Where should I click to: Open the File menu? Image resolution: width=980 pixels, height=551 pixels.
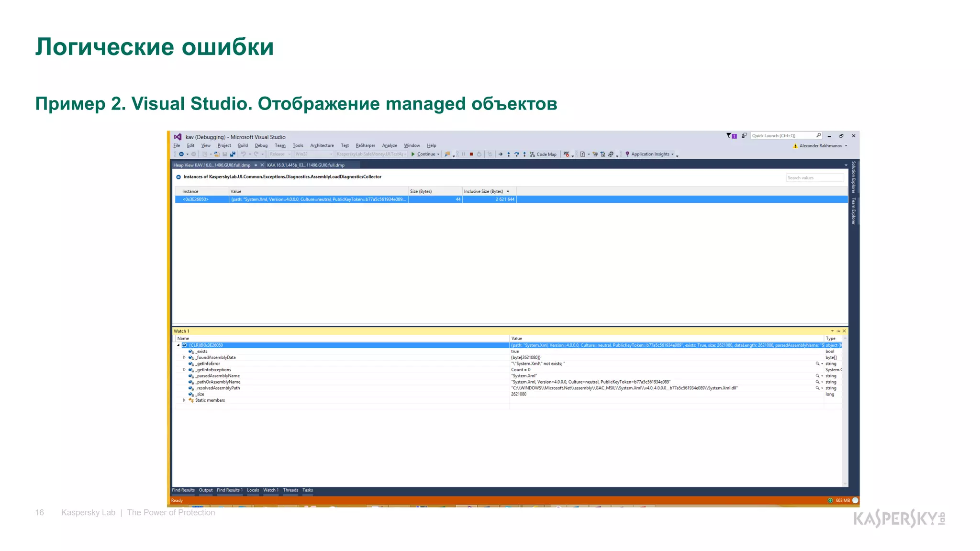pos(177,145)
